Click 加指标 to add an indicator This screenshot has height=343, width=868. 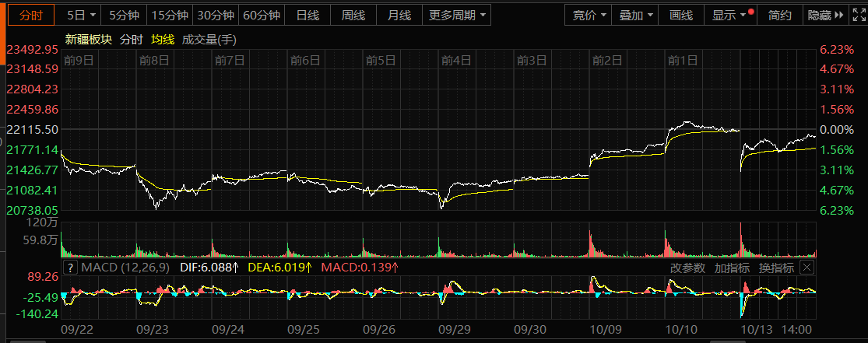click(732, 268)
